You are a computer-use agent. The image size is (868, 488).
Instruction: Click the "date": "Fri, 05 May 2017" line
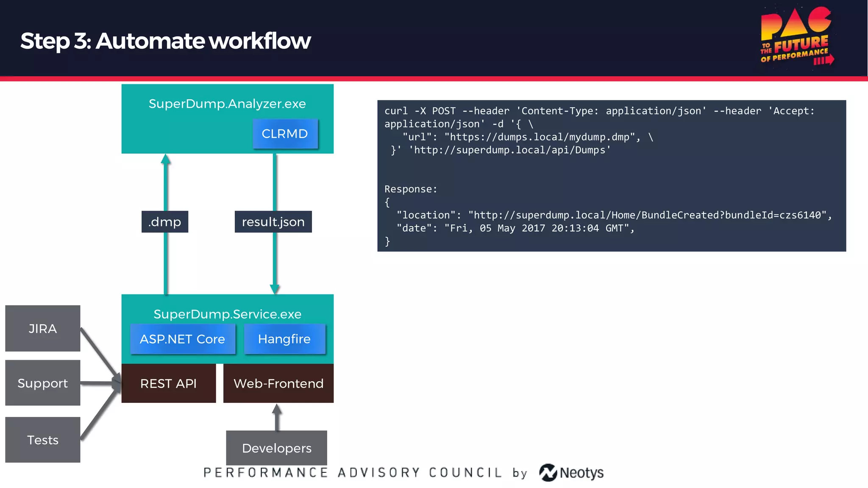pyautogui.click(x=515, y=228)
